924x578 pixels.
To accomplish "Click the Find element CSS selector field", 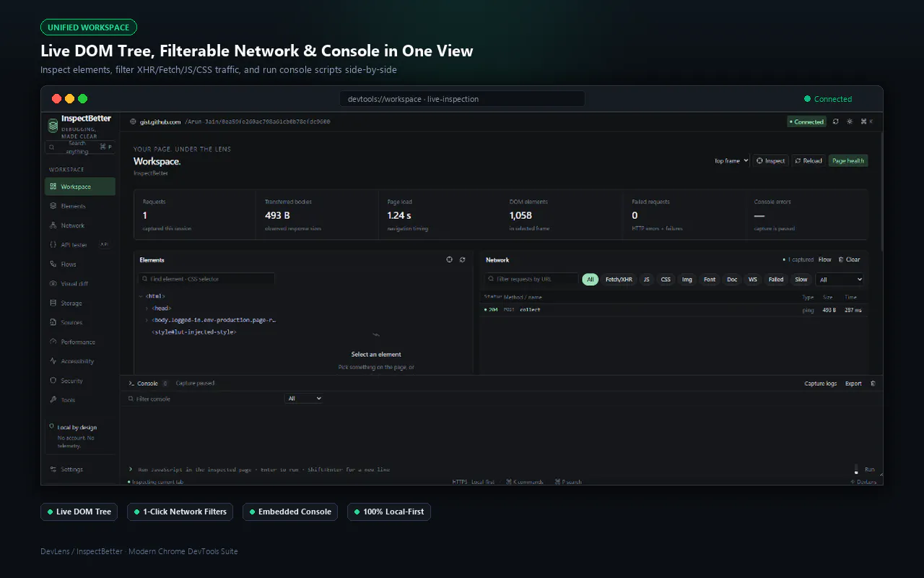I will (x=206, y=279).
